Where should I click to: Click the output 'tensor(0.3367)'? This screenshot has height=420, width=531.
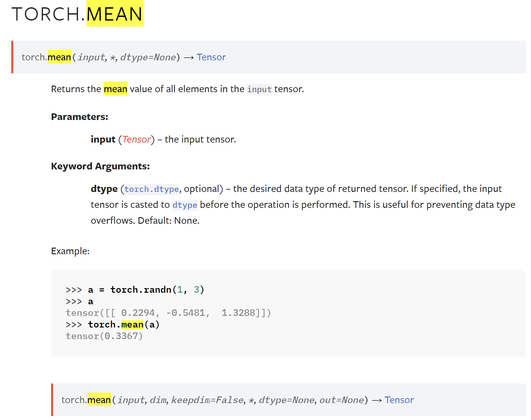click(x=104, y=336)
